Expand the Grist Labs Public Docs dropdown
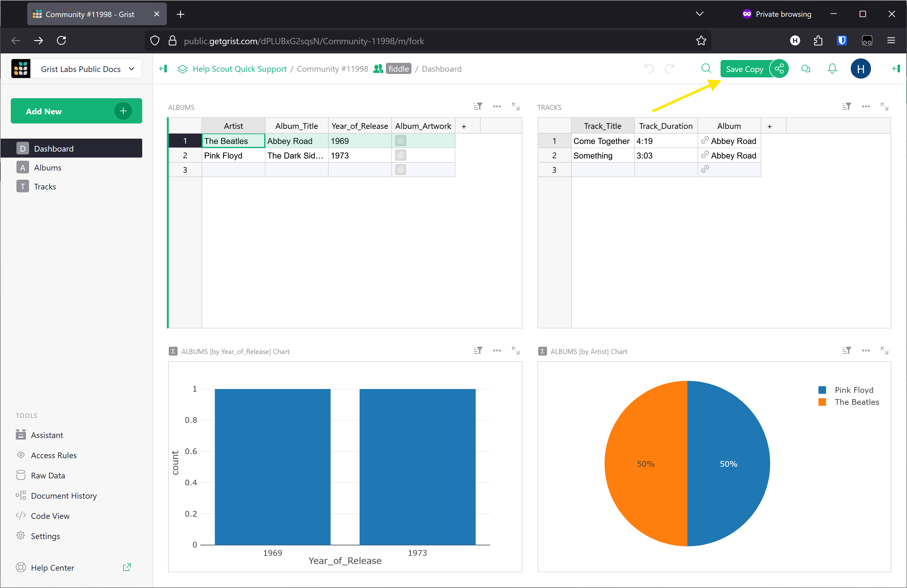Screen dimensions: 907x588 click(x=131, y=69)
